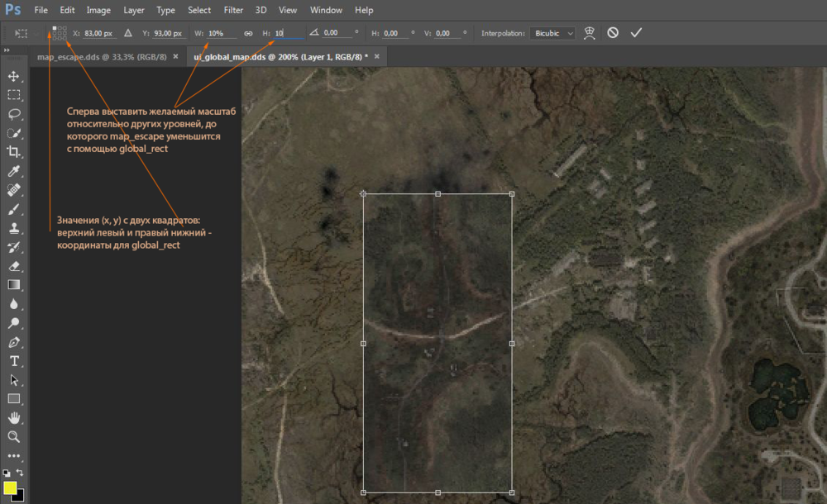Screen dimensions: 827x504
Task: Open the Filter menu
Action: tap(233, 11)
